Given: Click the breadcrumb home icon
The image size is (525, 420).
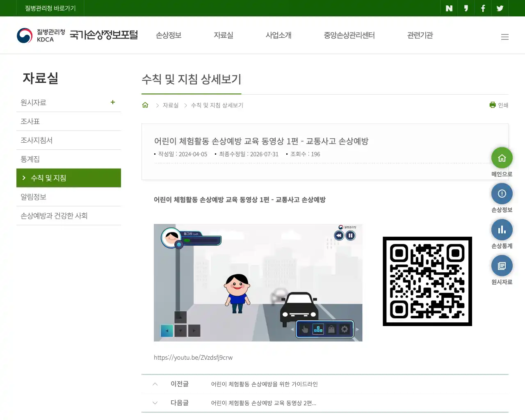Looking at the screenshot, I should 145,105.
